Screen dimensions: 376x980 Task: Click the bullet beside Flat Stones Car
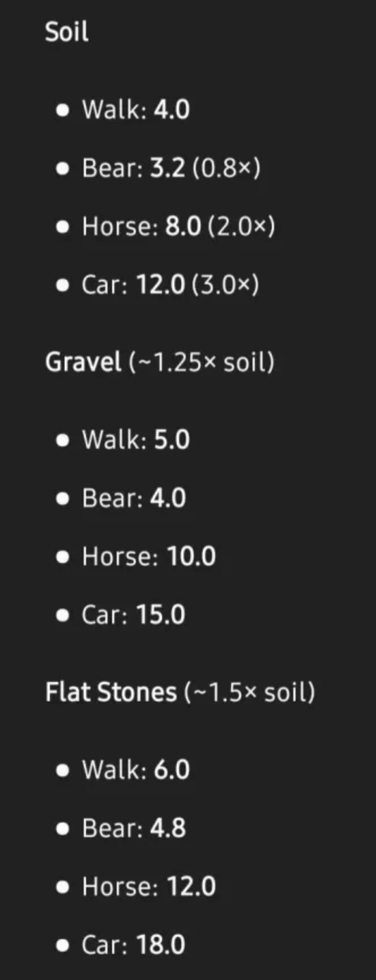[x=63, y=945]
